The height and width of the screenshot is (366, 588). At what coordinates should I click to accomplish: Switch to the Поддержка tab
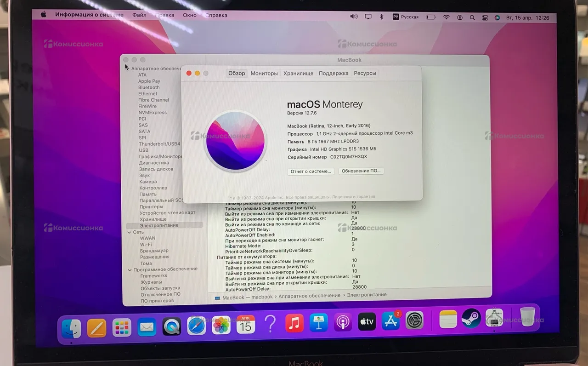[x=334, y=73]
